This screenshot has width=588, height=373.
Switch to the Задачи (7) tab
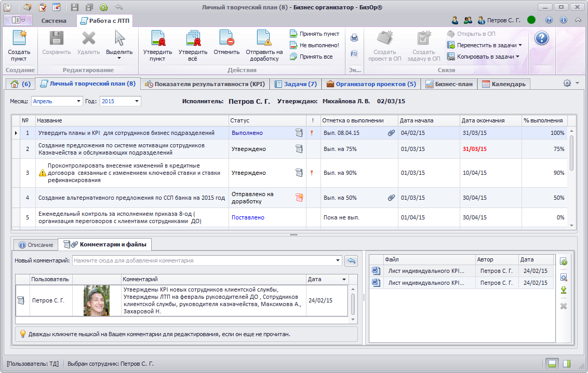(x=296, y=84)
